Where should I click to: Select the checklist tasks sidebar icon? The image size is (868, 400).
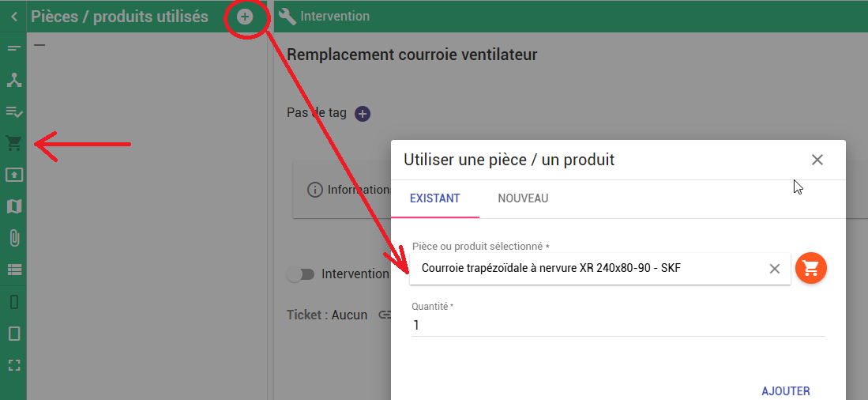click(13, 111)
